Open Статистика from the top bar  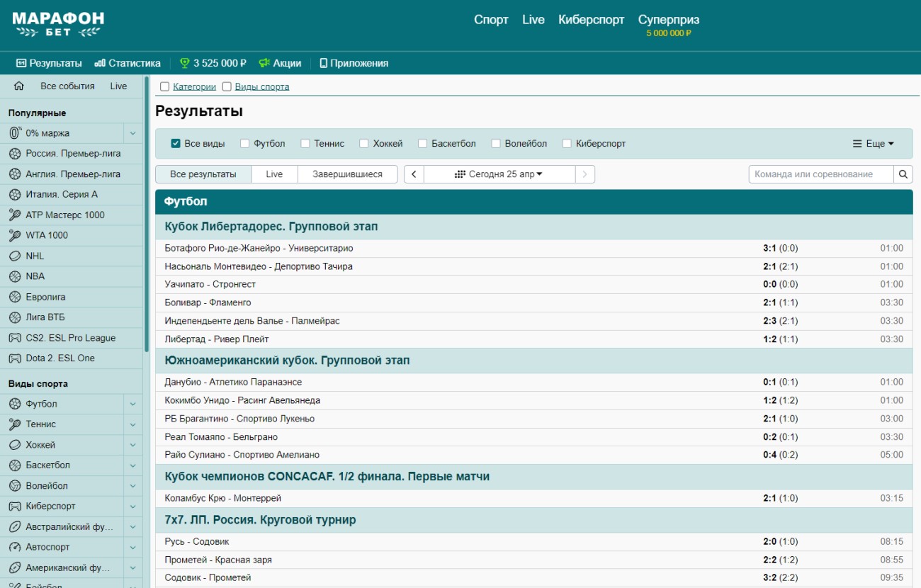pos(128,63)
